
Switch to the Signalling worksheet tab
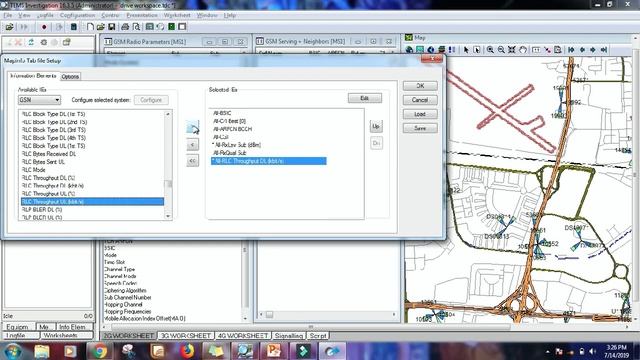tap(289, 336)
